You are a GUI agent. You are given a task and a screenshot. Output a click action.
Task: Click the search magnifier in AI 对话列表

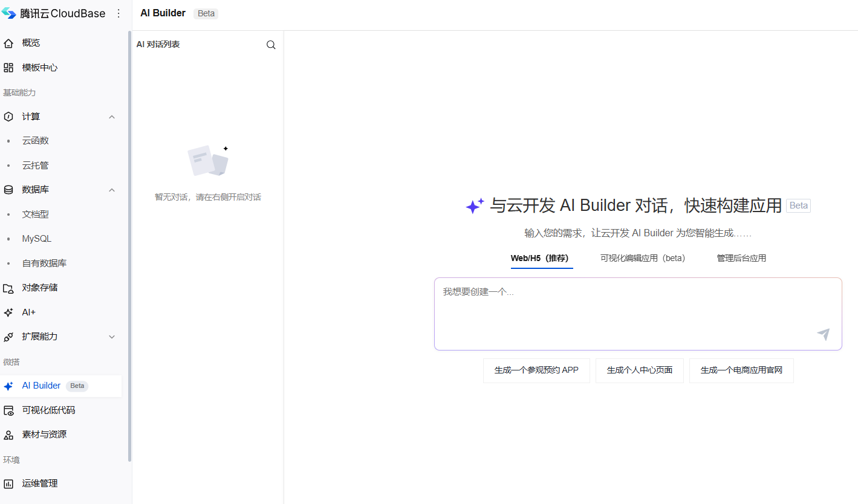coord(270,44)
